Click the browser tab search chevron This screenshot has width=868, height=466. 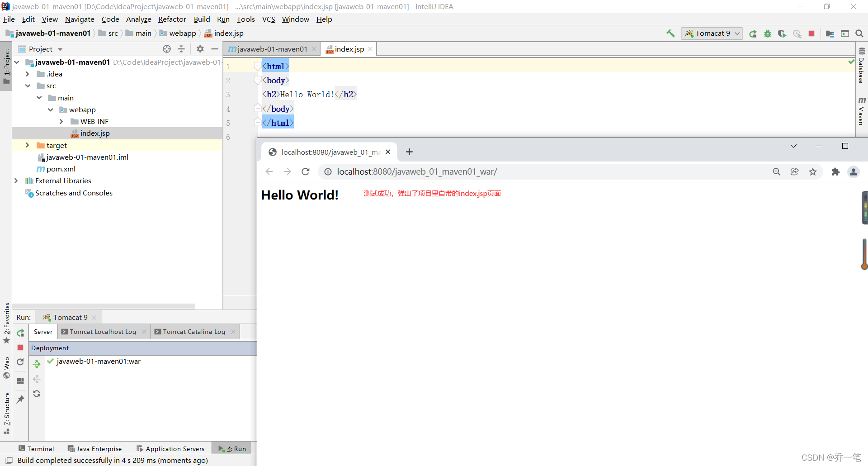click(793, 146)
